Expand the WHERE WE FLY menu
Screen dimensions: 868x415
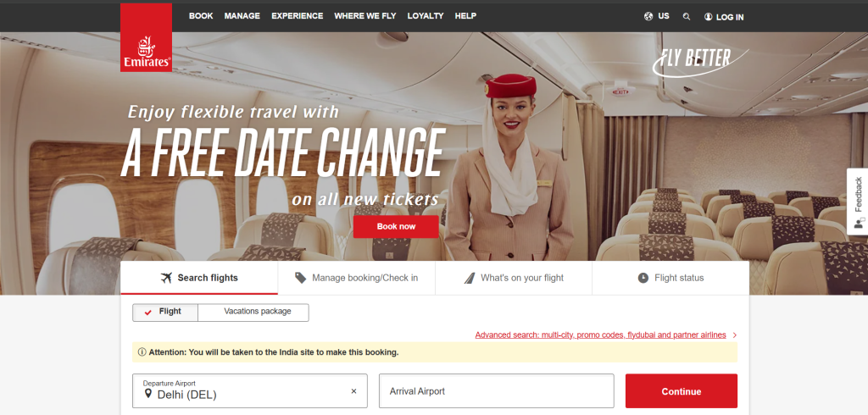(365, 16)
